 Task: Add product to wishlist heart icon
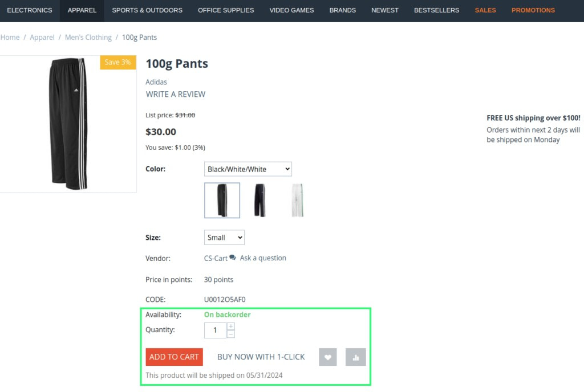click(x=328, y=357)
